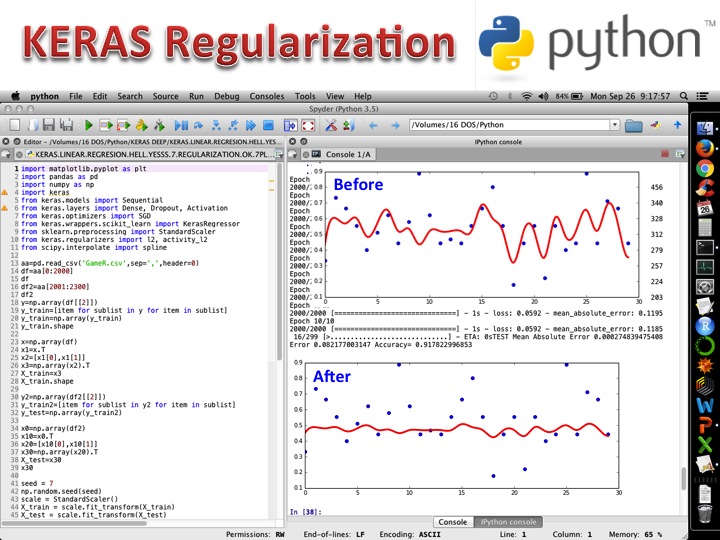The image size is (720, 540).
Task: Open the Help menu
Action: [363, 96]
